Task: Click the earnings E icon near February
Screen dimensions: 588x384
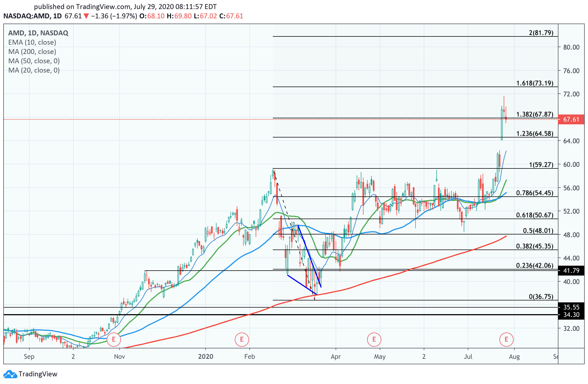Action: [x=241, y=339]
